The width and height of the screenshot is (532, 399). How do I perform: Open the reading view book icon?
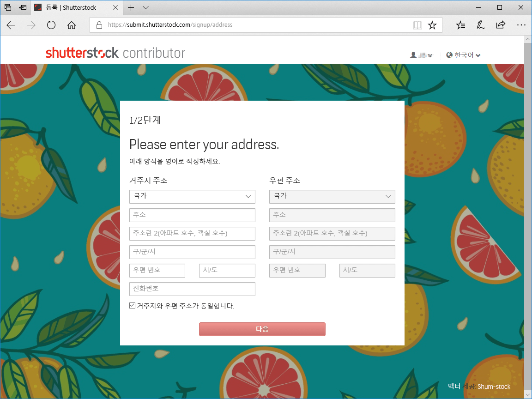[417, 25]
